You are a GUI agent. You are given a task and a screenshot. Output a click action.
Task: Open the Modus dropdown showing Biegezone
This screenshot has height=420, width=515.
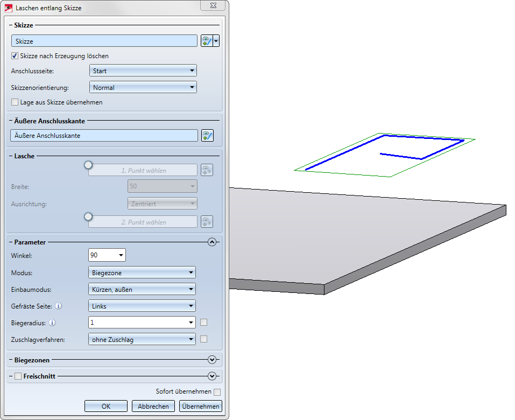point(142,272)
